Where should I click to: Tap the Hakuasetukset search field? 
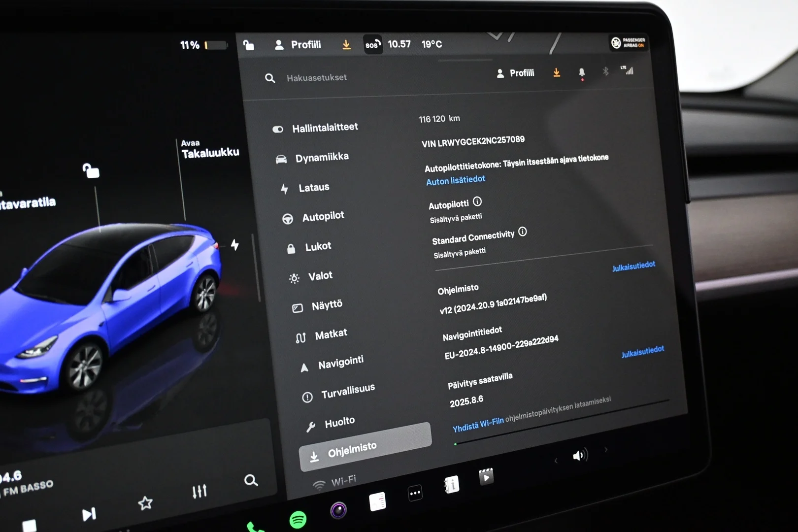tap(316, 78)
